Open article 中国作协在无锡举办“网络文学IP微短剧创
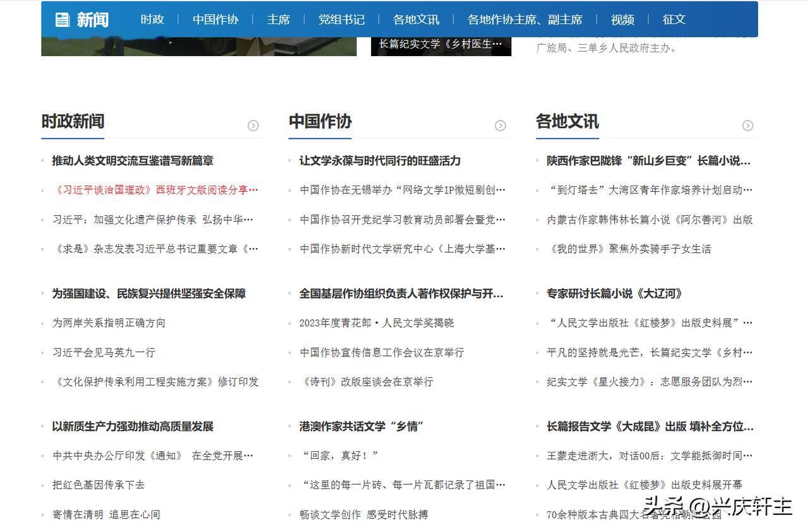 (403, 190)
